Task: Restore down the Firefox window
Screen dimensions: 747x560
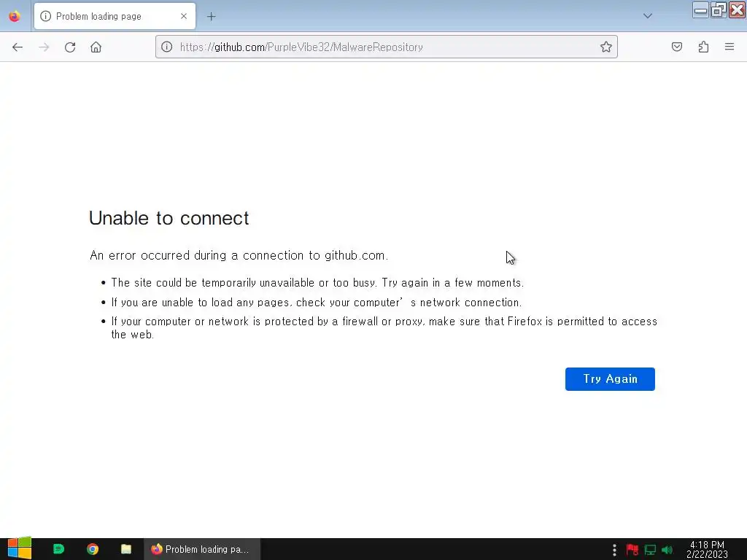Action: (x=719, y=10)
